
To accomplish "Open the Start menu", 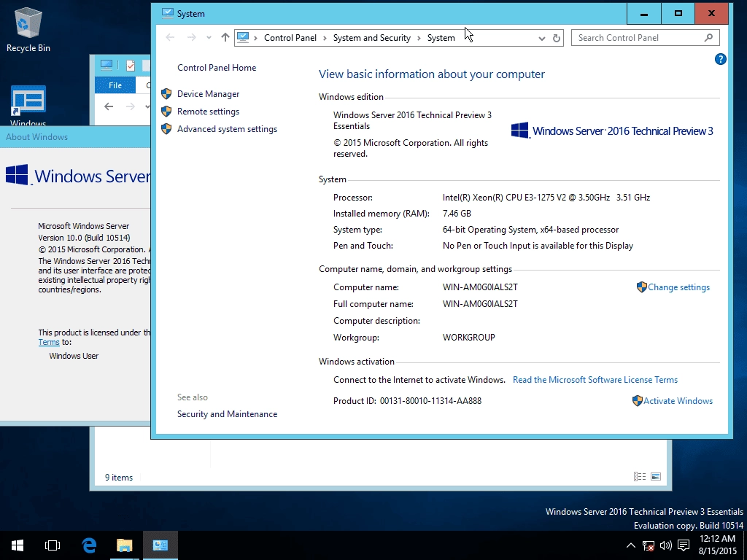I will [x=18, y=545].
